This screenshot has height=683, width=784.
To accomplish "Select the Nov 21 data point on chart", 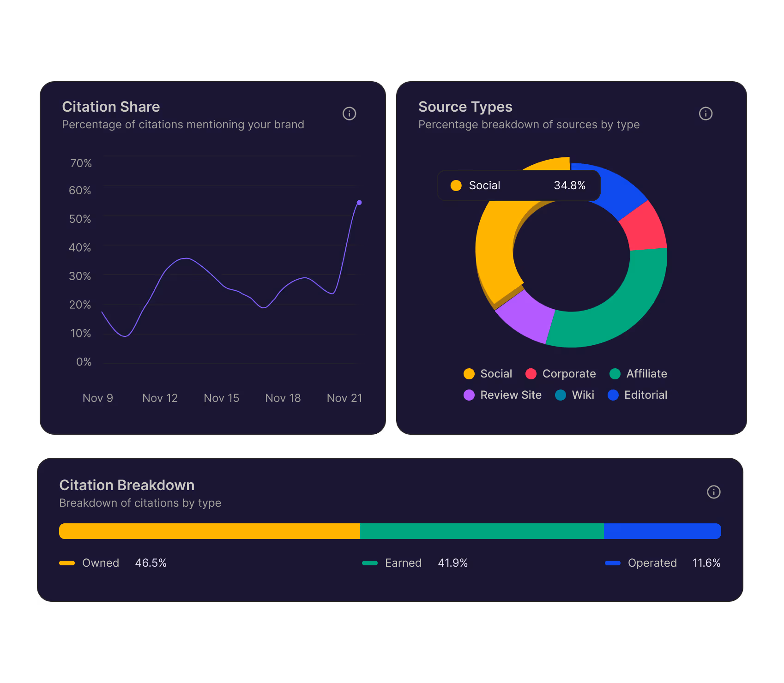I will (359, 202).
